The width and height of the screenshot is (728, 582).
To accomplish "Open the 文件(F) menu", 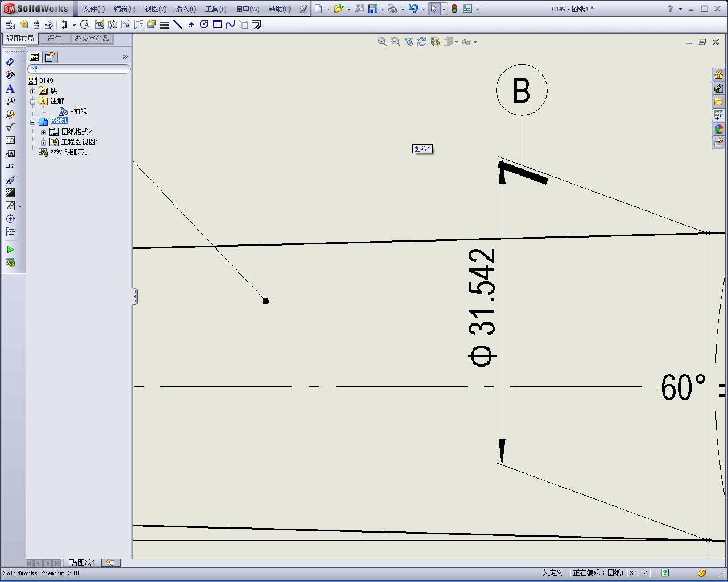I will click(x=94, y=9).
